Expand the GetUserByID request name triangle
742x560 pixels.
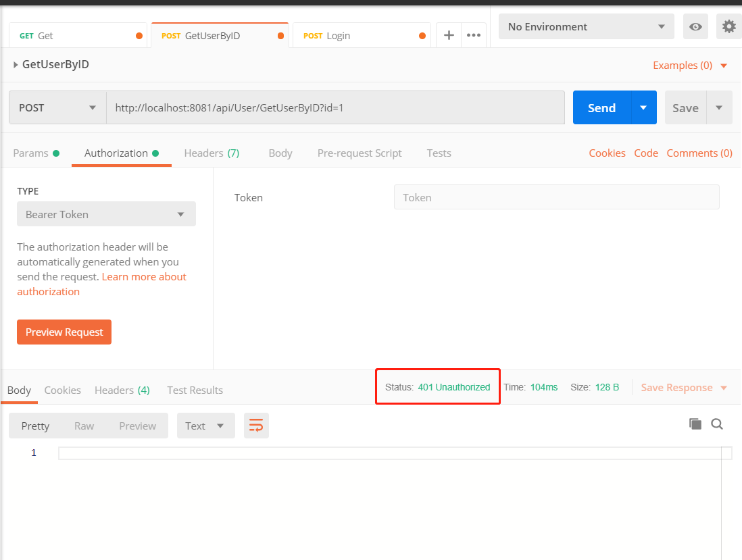[x=16, y=65]
